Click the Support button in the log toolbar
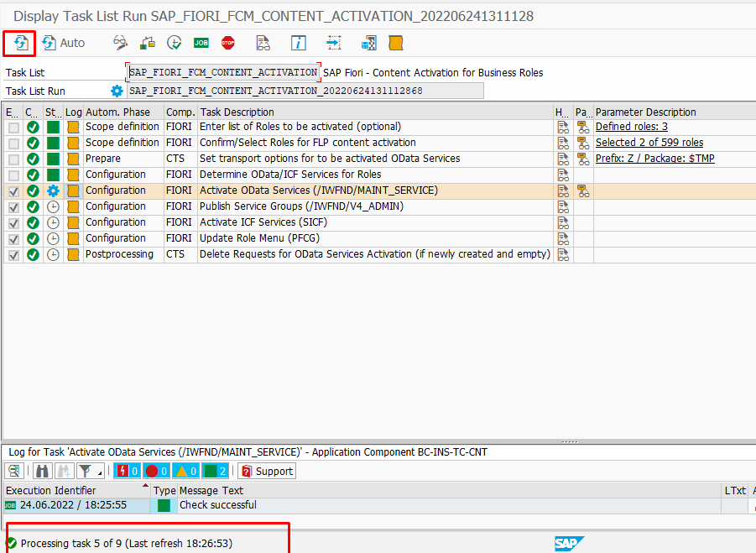 coord(267,471)
